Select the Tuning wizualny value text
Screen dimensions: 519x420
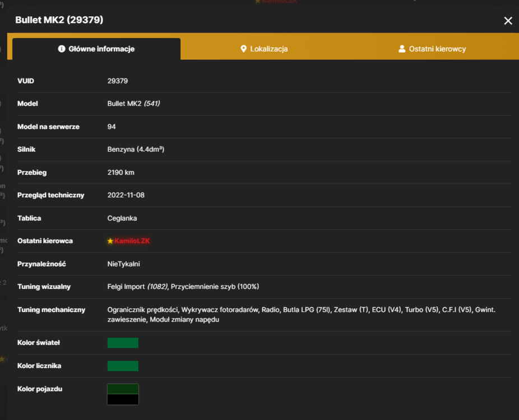coord(183,287)
